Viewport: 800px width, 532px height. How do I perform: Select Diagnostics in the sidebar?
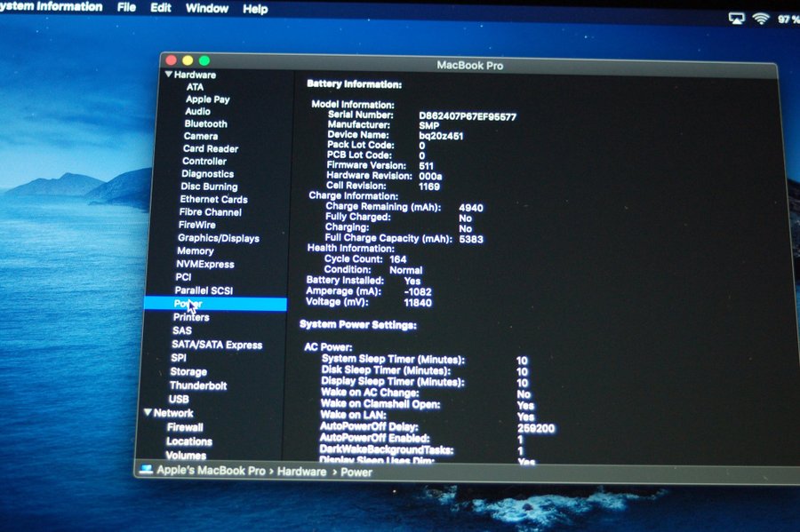tap(208, 174)
